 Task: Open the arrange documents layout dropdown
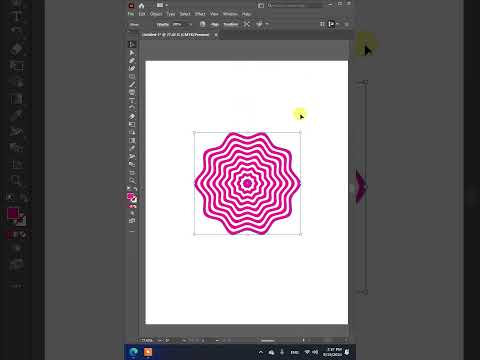[162, 5]
